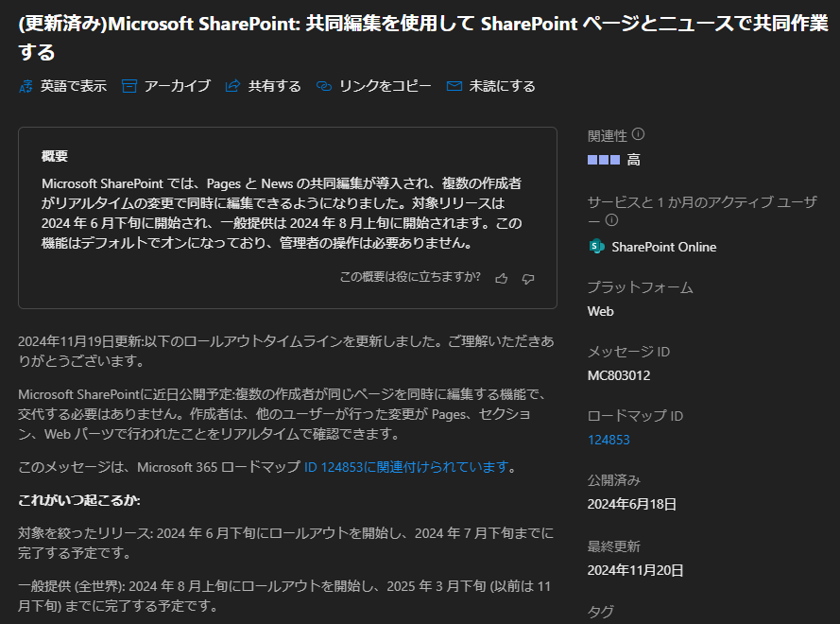Copy the link with リンクをコピー
Screen dimensions: 840x624
pos(385,86)
